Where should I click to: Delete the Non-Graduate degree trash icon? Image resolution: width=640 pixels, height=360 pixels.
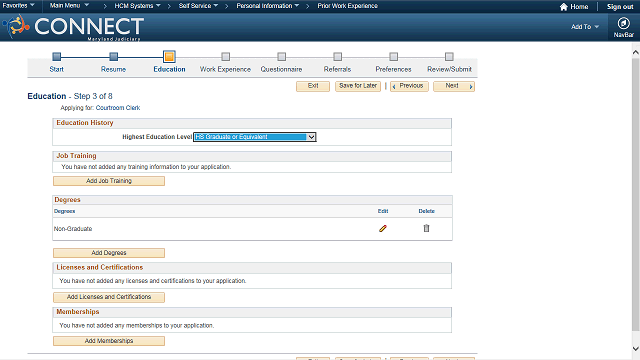[x=426, y=229]
